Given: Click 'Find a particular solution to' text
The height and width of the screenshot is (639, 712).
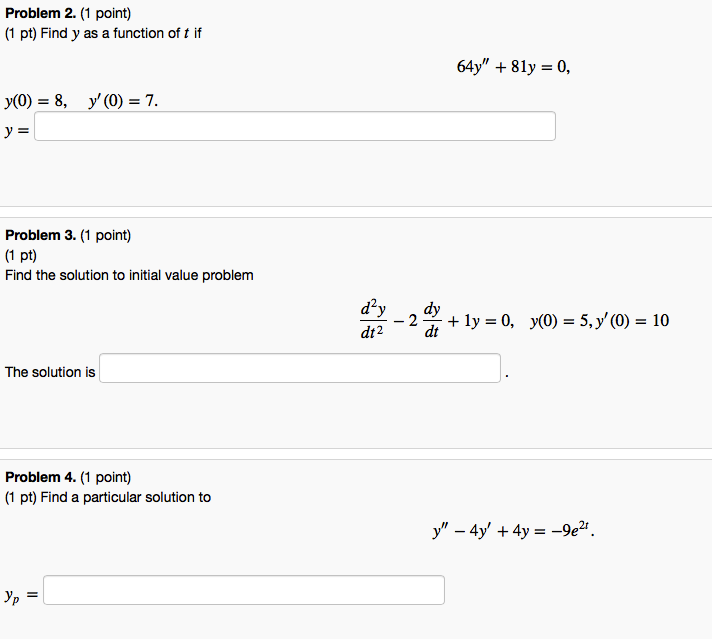Looking at the screenshot, I should (125, 497).
